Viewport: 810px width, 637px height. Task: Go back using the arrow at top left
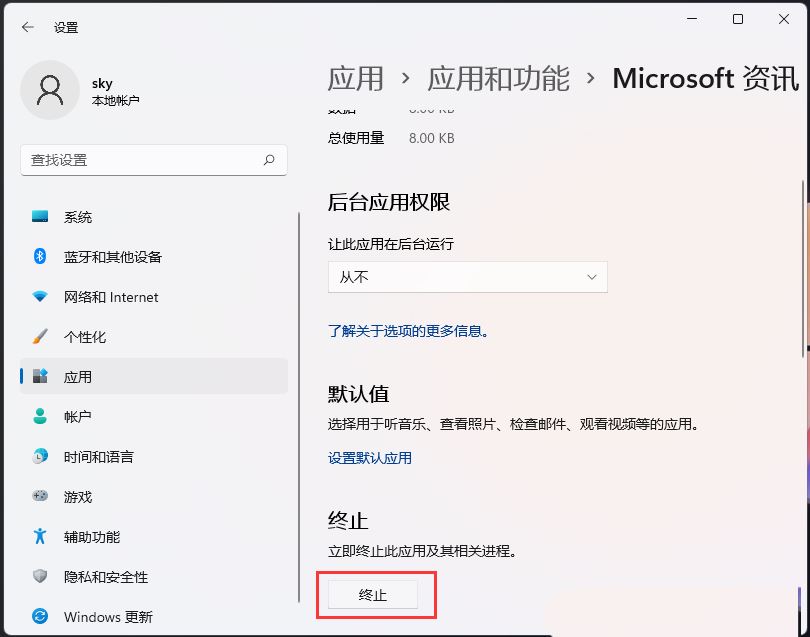coord(27,27)
